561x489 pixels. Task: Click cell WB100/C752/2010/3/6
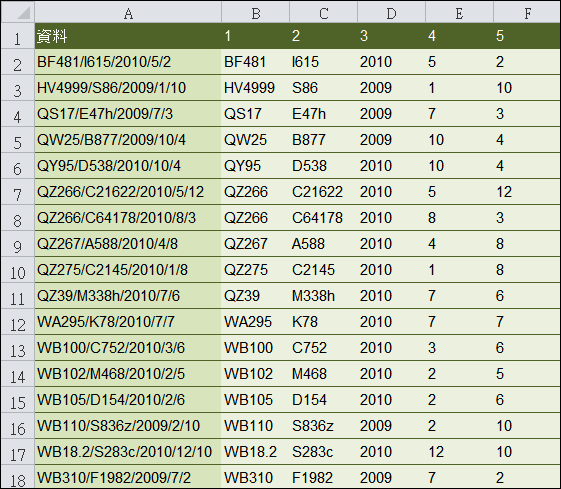click(x=128, y=348)
